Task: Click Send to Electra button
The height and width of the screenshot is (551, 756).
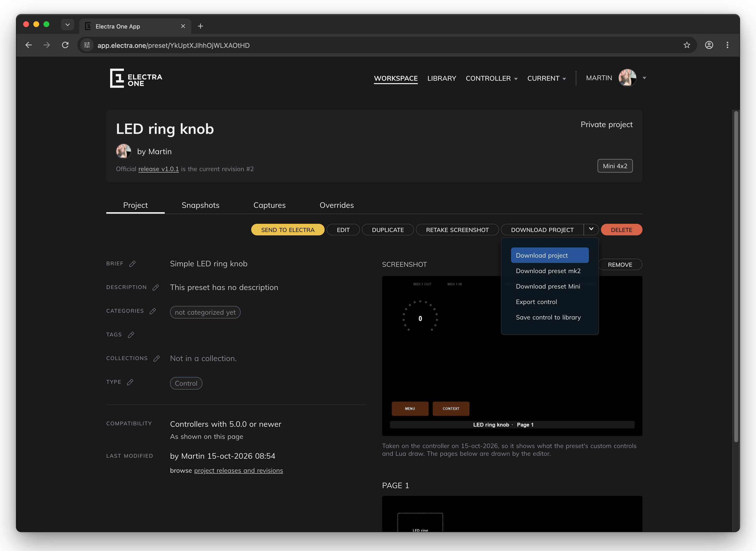Action: 288,230
